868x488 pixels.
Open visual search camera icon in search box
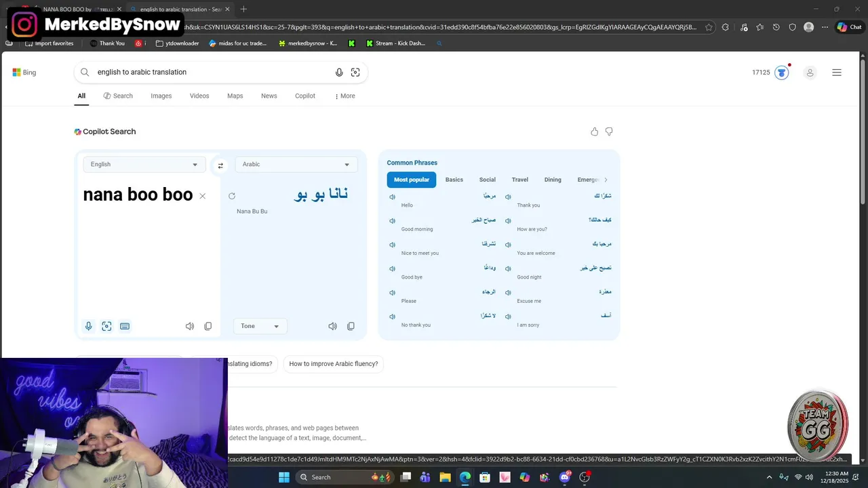tap(355, 73)
